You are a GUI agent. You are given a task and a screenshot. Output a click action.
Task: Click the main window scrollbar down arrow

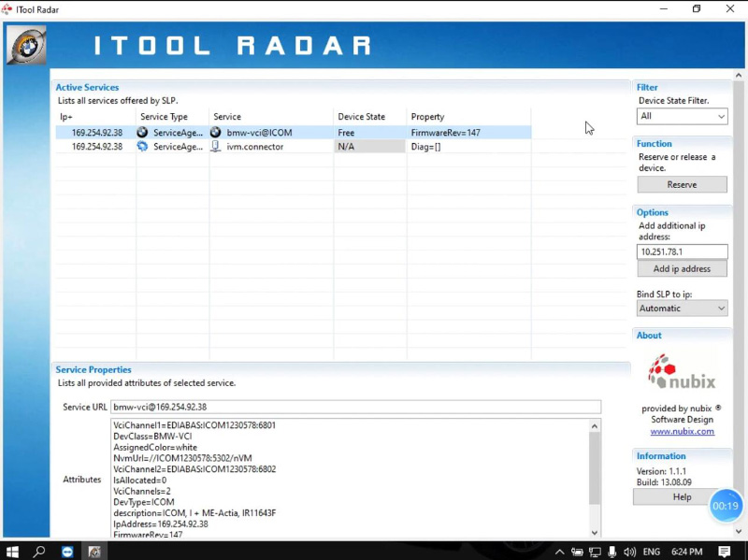tap(739, 531)
